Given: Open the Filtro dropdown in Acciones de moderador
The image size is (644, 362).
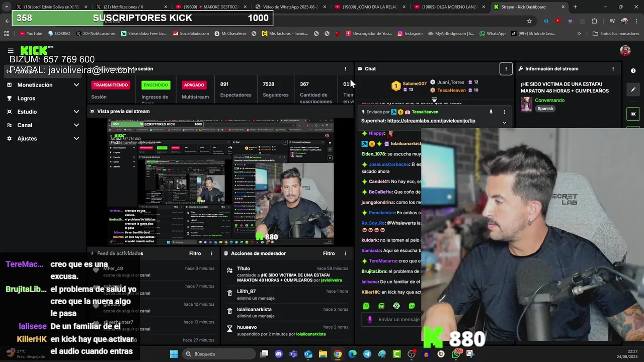Looking at the screenshot, I should [329, 253].
